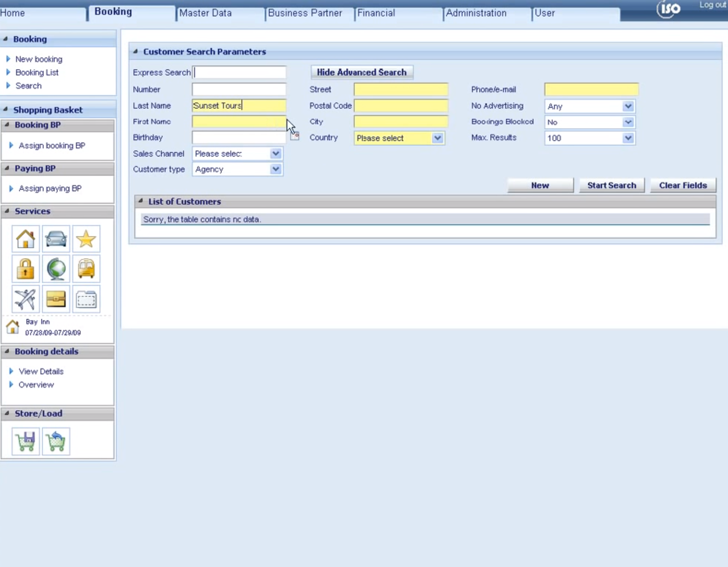
Task: Open the globe round-trip service icon
Action: (x=55, y=268)
